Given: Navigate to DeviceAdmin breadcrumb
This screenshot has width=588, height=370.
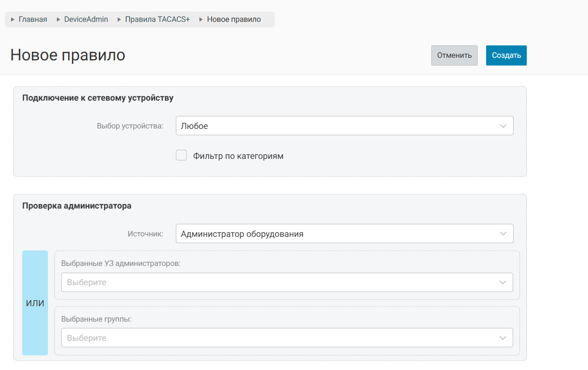Looking at the screenshot, I should [86, 20].
